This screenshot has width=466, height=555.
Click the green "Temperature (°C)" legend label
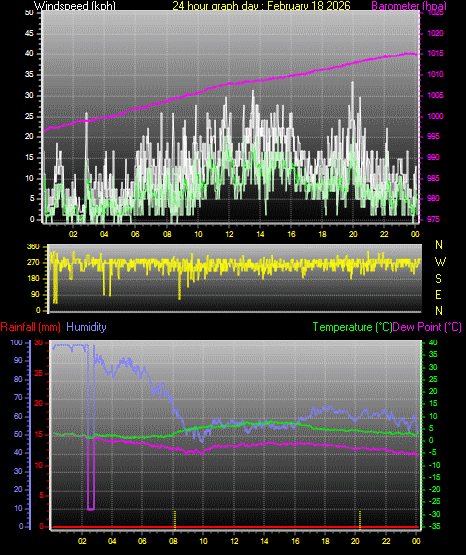352,327
